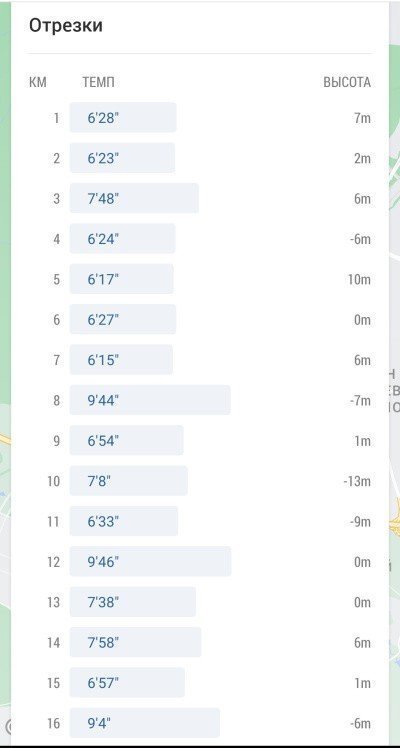The image size is (400, 748).
Task: Choose the 7'58" split for kilometer 14
Action: pyautogui.click(x=136, y=642)
